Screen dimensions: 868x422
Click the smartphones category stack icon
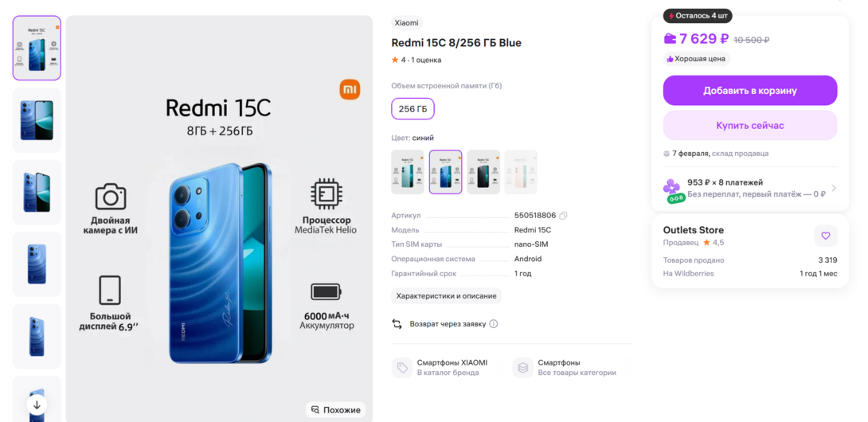coord(522,368)
